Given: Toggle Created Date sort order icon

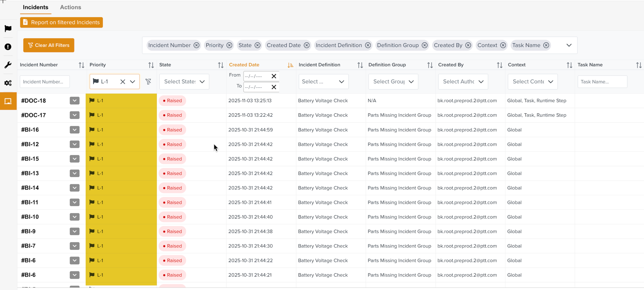Looking at the screenshot, I should [290, 65].
